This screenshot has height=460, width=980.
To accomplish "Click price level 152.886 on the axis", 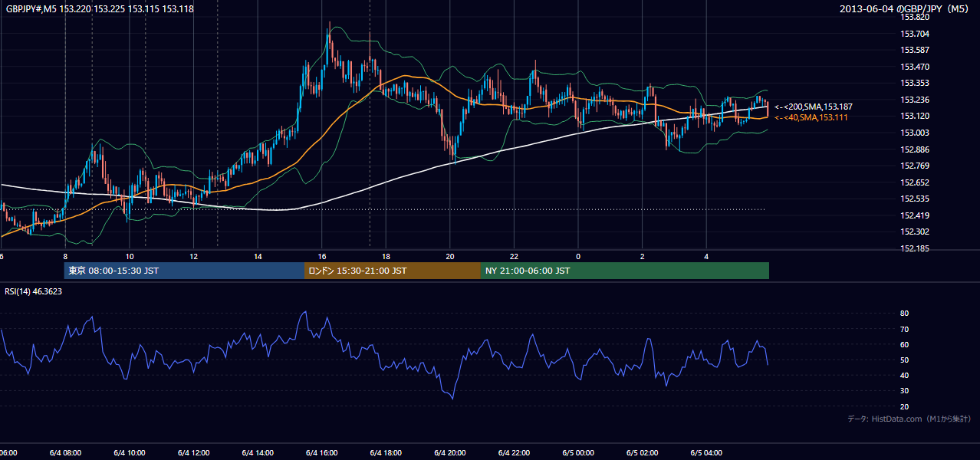I will click(914, 149).
